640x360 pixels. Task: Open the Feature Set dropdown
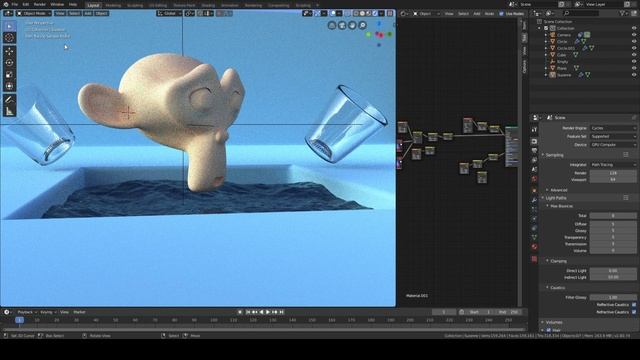click(x=613, y=136)
